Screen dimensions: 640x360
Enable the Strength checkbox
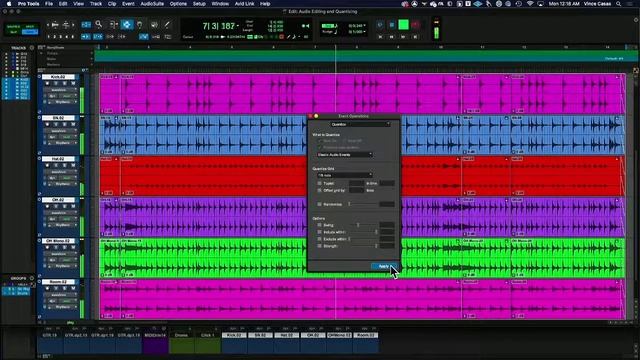pyautogui.click(x=320, y=246)
